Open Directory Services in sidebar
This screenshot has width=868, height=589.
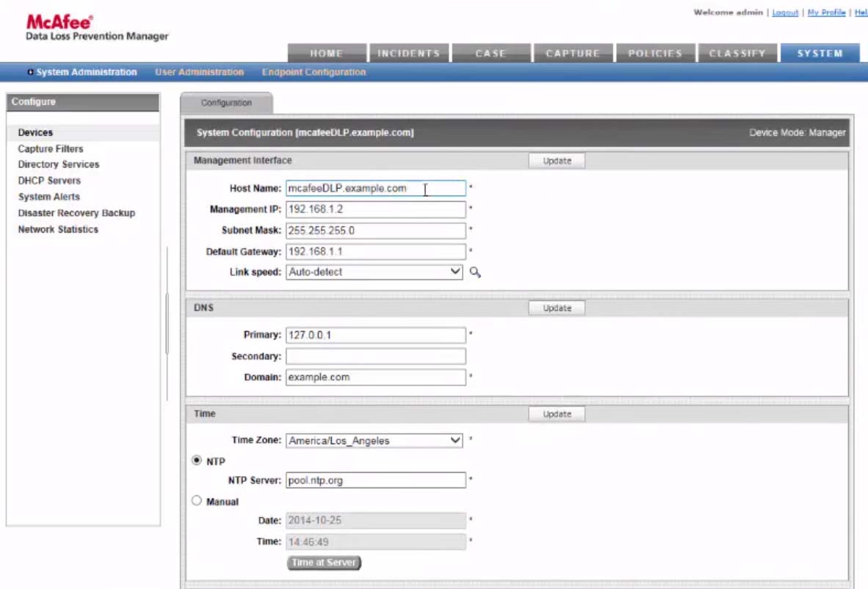59,165
